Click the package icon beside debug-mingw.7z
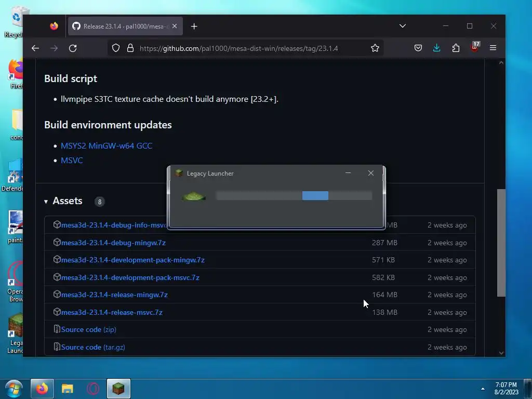Screen dimensions: 532x399 57,242
